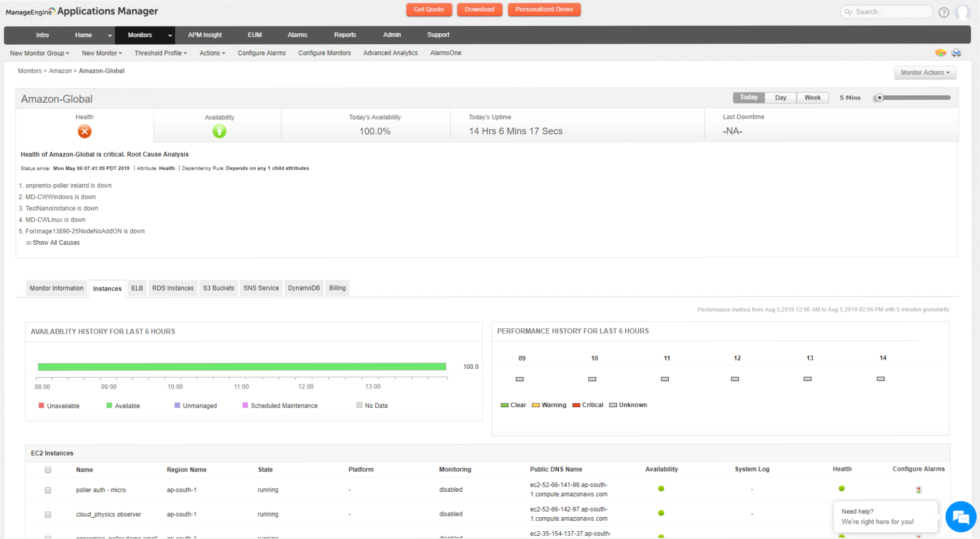
Task: Go to the Amazon breadcrumb link
Action: tap(60, 71)
